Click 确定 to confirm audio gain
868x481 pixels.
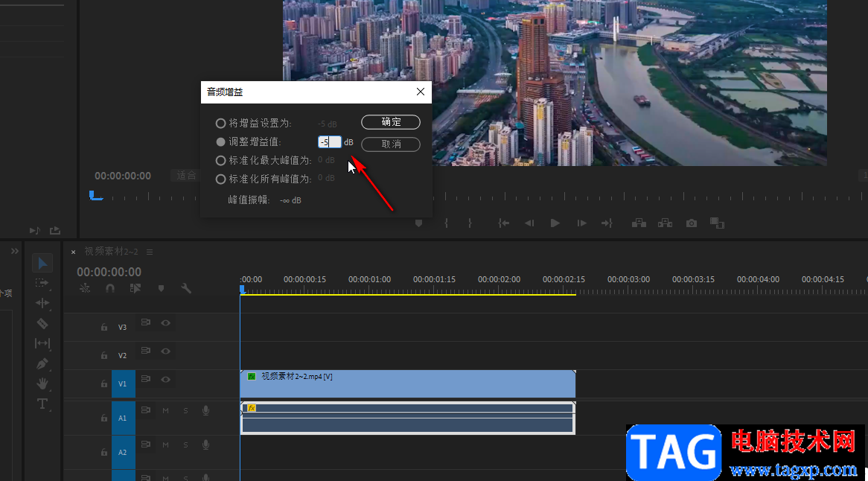tap(391, 122)
